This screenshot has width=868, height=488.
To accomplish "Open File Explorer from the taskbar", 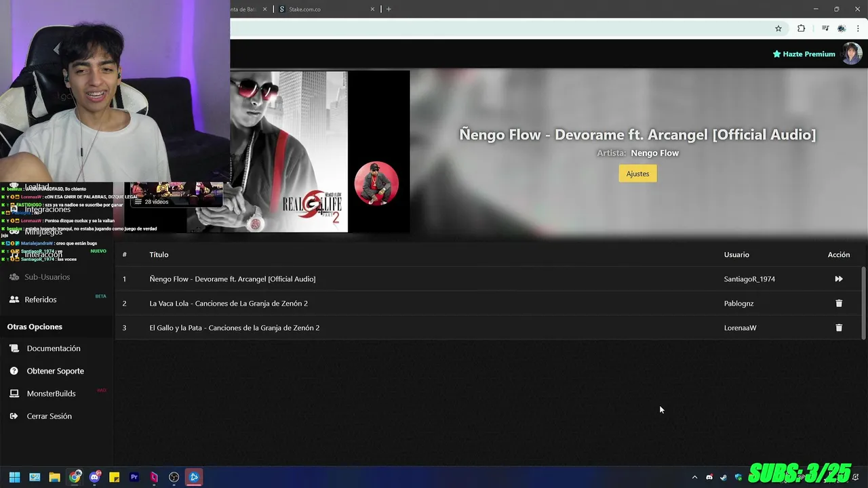I will point(54,477).
